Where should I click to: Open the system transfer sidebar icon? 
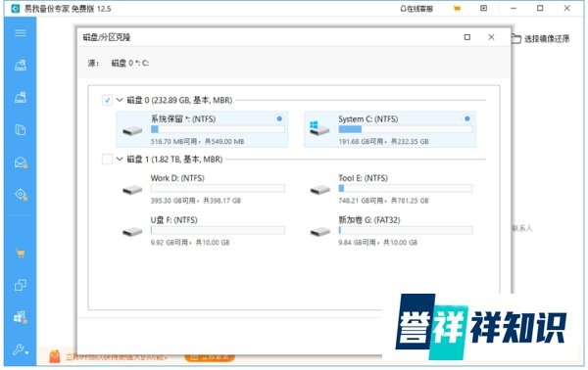pos(21,317)
